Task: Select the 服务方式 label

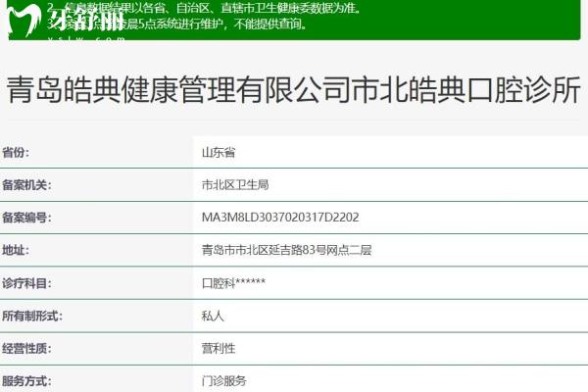Action: (x=26, y=381)
